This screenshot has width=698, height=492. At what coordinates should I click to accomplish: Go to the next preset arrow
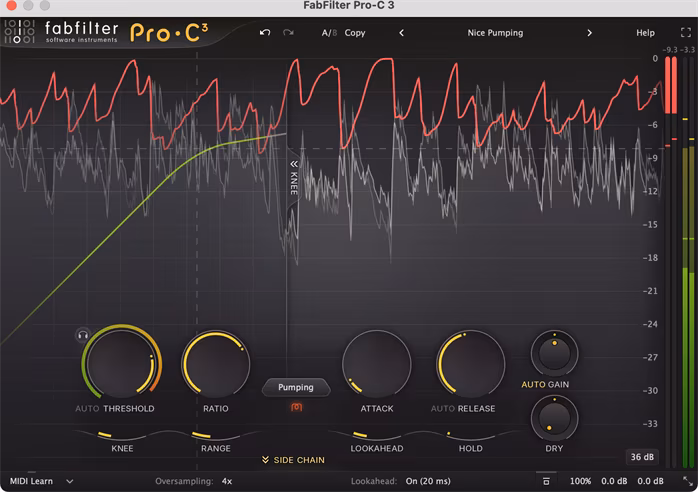coord(589,33)
